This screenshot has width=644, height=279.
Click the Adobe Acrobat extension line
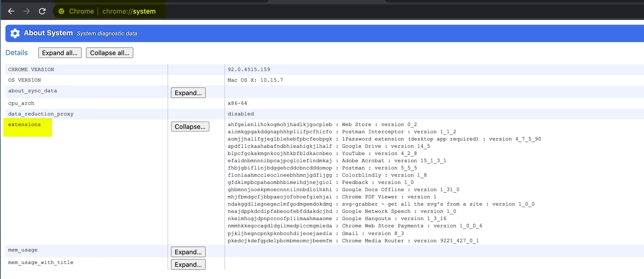coord(337,161)
